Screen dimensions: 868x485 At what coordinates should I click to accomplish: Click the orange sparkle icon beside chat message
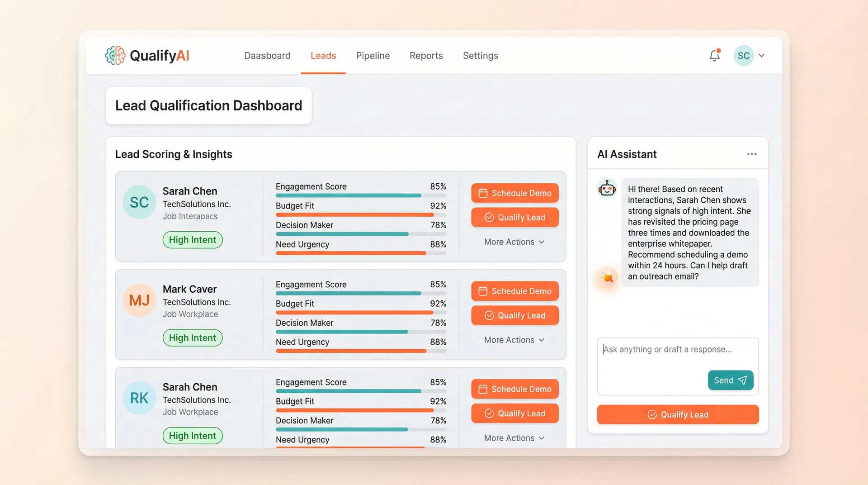(x=607, y=276)
